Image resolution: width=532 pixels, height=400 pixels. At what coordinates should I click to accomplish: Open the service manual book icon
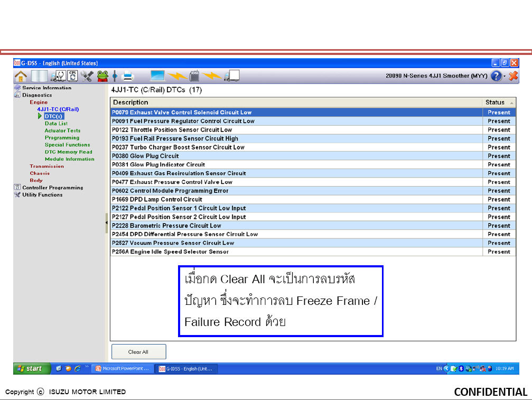[39, 76]
